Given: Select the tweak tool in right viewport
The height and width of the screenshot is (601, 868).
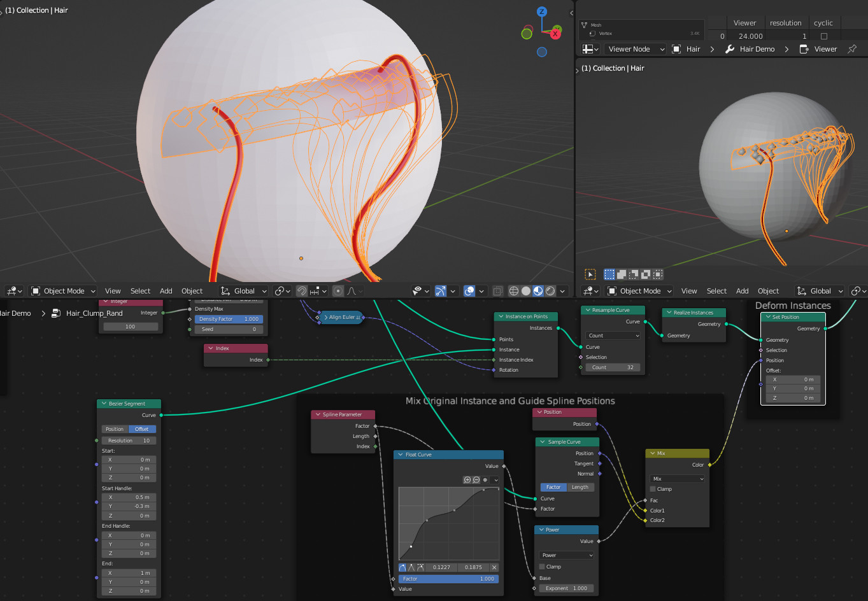Looking at the screenshot, I should pyautogui.click(x=590, y=274).
